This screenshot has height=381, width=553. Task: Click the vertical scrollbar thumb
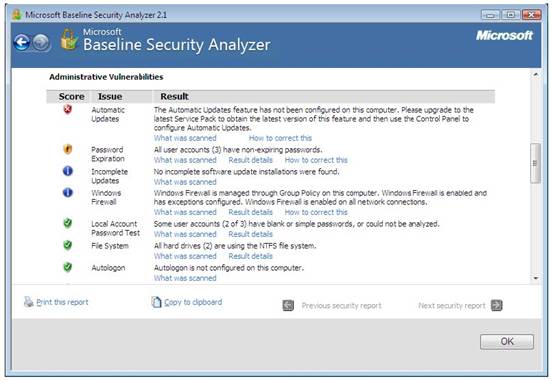535,163
